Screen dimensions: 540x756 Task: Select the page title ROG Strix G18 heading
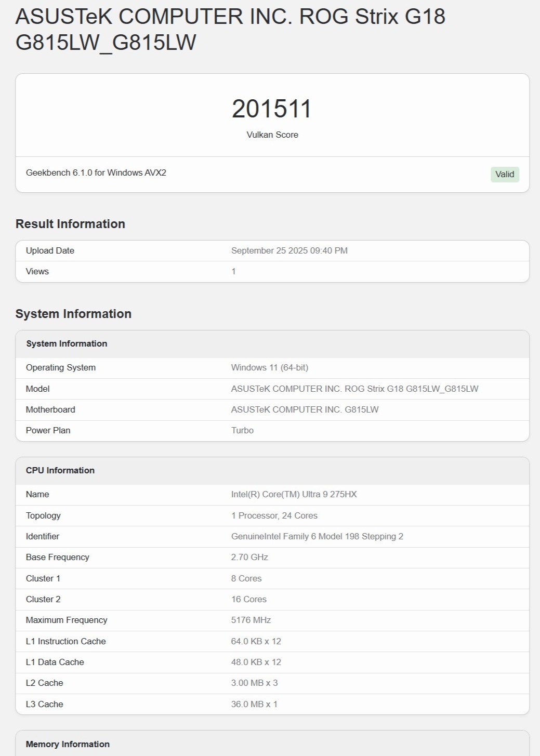(x=230, y=30)
